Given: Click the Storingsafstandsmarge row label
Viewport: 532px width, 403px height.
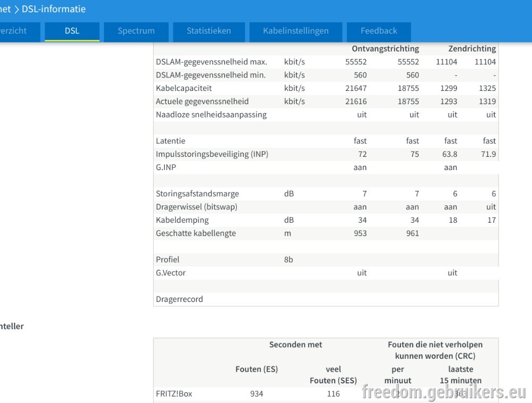Looking at the screenshot, I should point(197,194).
